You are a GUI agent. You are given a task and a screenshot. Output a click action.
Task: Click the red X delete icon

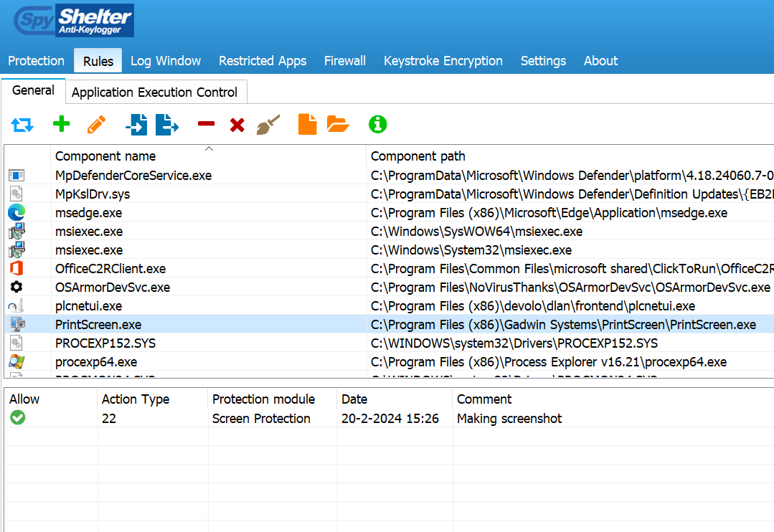click(x=237, y=125)
